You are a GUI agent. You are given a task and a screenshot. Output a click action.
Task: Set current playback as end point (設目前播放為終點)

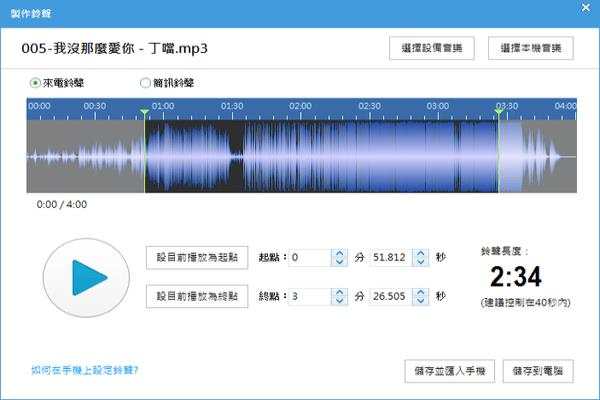tap(197, 296)
